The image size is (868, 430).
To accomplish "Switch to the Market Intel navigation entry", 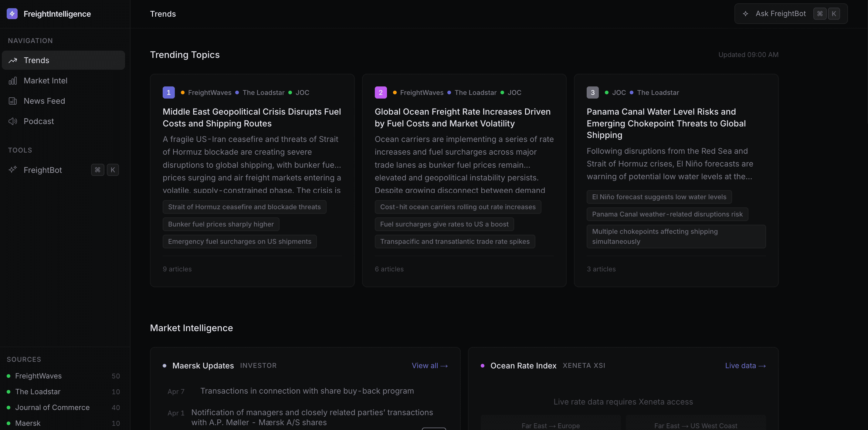I will coord(46,80).
